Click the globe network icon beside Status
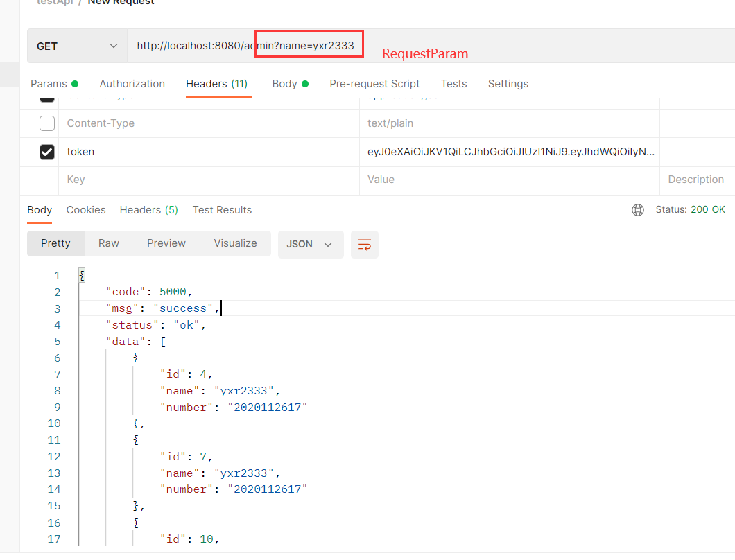735x560 pixels. 638,210
